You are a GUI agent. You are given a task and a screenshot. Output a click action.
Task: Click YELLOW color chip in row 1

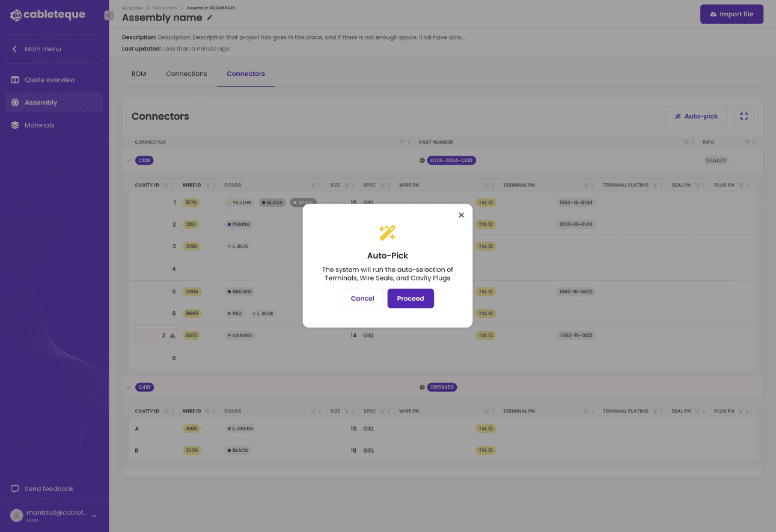pyautogui.click(x=240, y=203)
